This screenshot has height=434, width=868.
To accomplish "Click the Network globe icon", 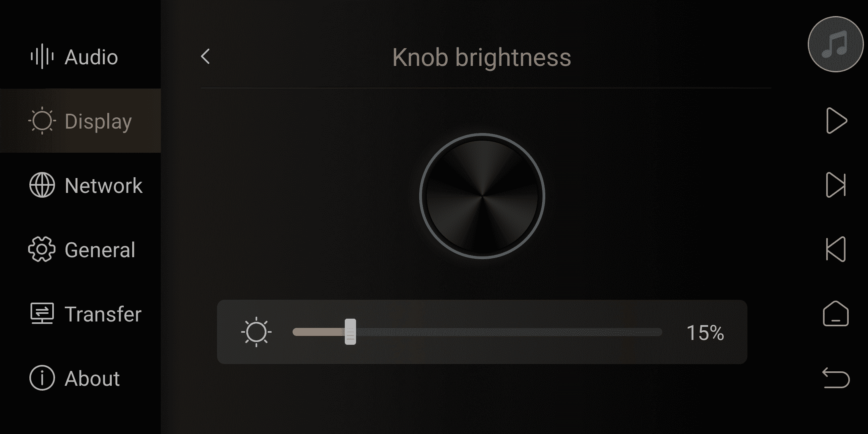I will [42, 185].
